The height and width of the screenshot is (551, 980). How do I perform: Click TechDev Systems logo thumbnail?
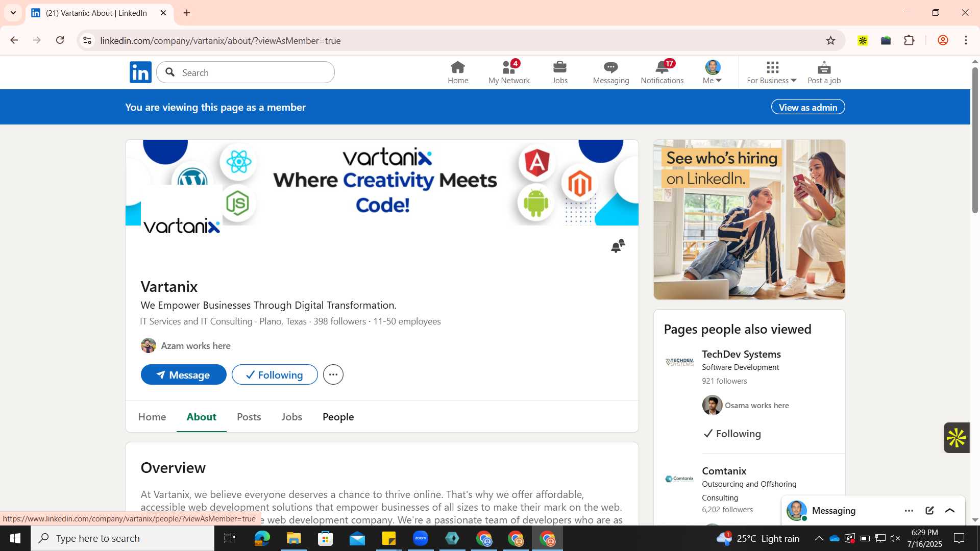pos(679,362)
